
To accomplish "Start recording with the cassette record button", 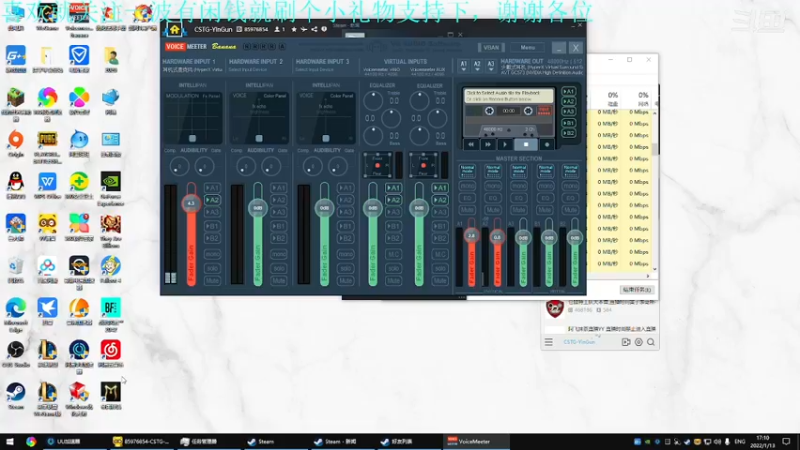I will (547, 144).
